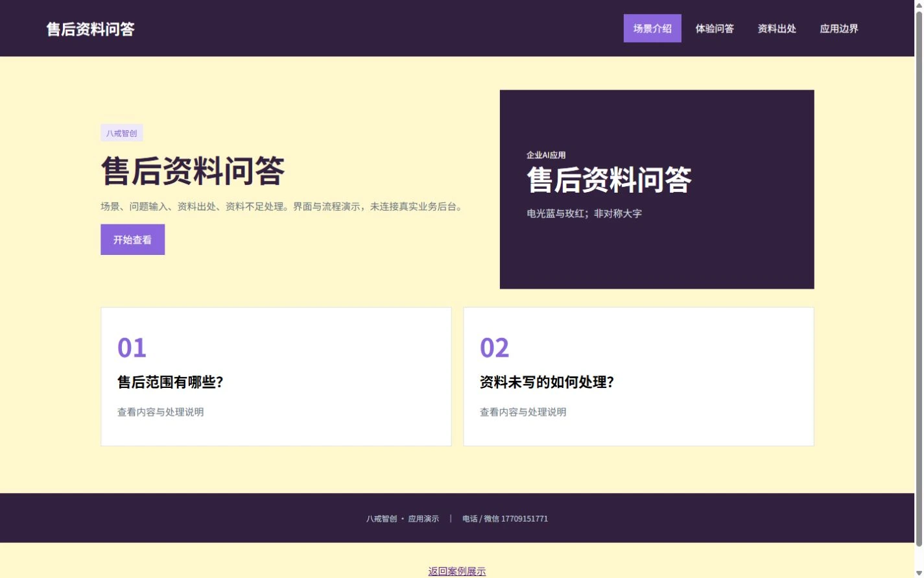The height and width of the screenshot is (578, 924).
Task: Select 应用边界 in the top navigation
Action: click(x=839, y=29)
